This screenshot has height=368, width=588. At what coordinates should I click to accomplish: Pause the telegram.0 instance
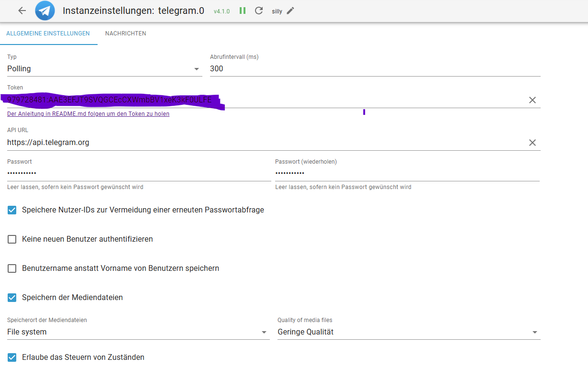pos(243,11)
